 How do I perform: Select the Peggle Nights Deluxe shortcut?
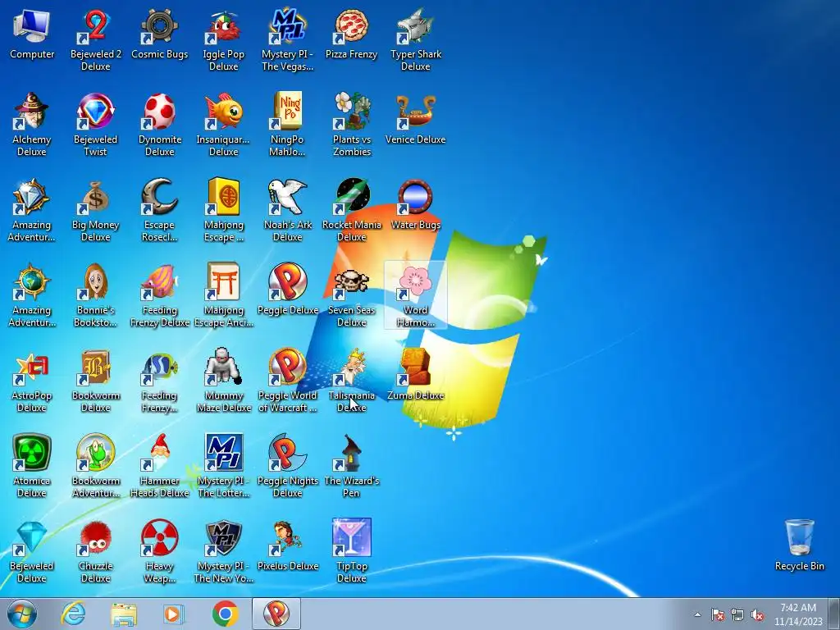tap(287, 466)
